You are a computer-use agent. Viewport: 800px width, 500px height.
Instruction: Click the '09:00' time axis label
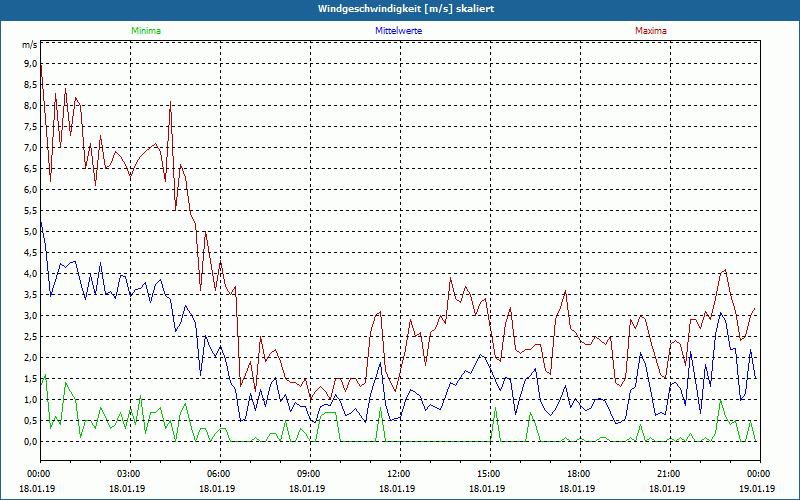tap(309, 474)
